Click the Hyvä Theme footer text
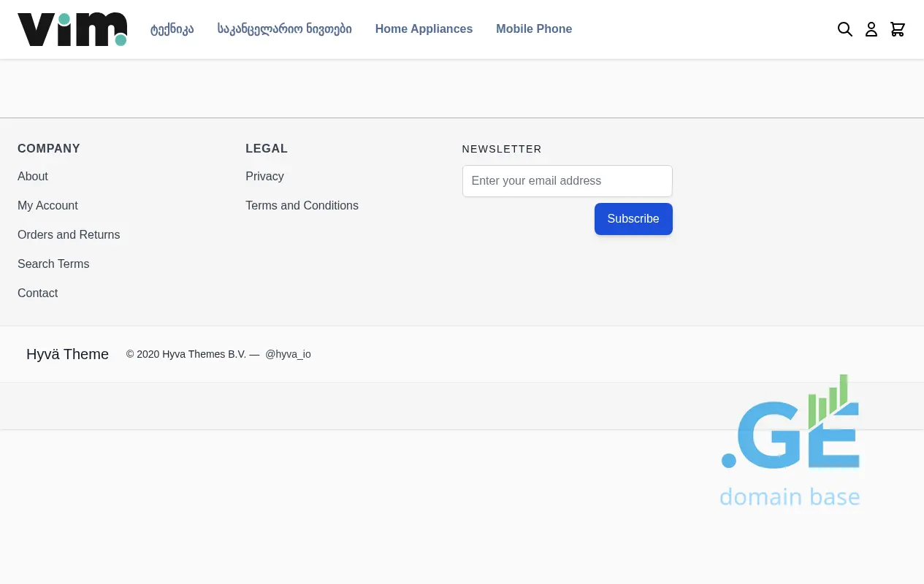The width and height of the screenshot is (924, 584). coord(67,354)
